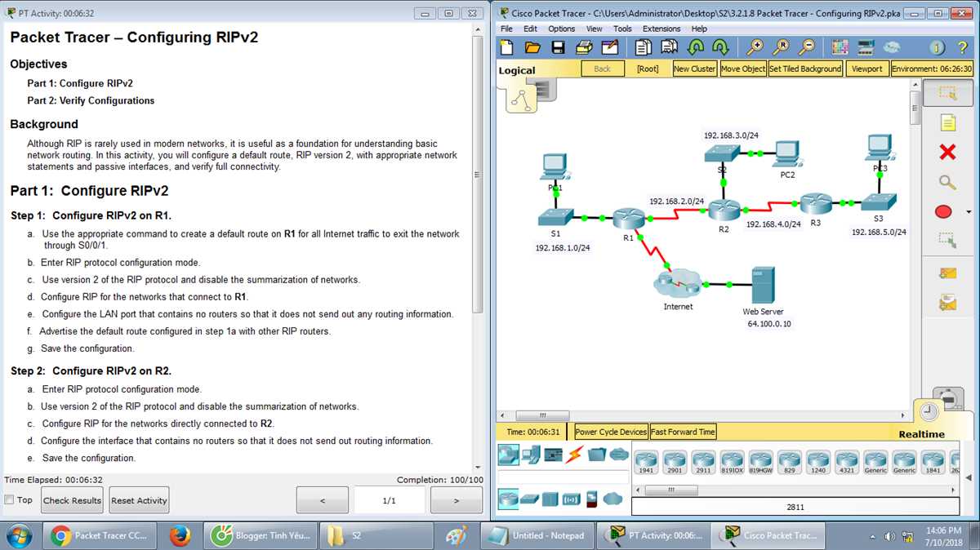Screen dimensions: 980x550
Task: Click the Network Information 'i' icon
Action: tap(938, 47)
